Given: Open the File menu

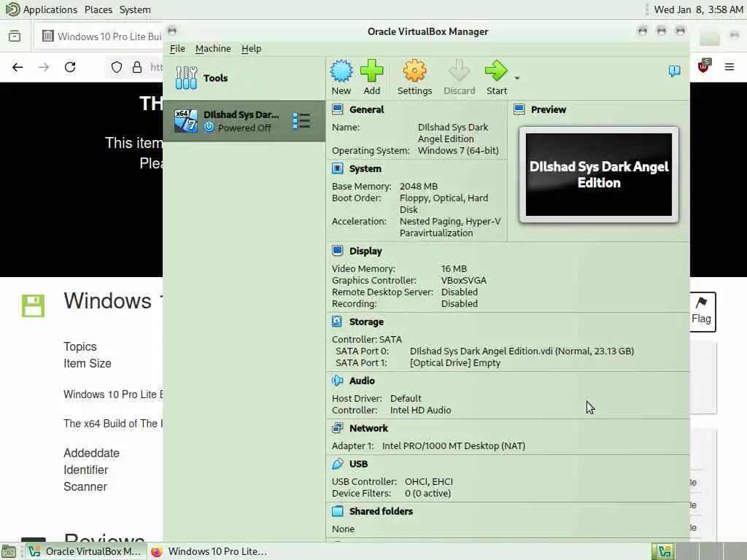Looking at the screenshot, I should click(x=177, y=49).
